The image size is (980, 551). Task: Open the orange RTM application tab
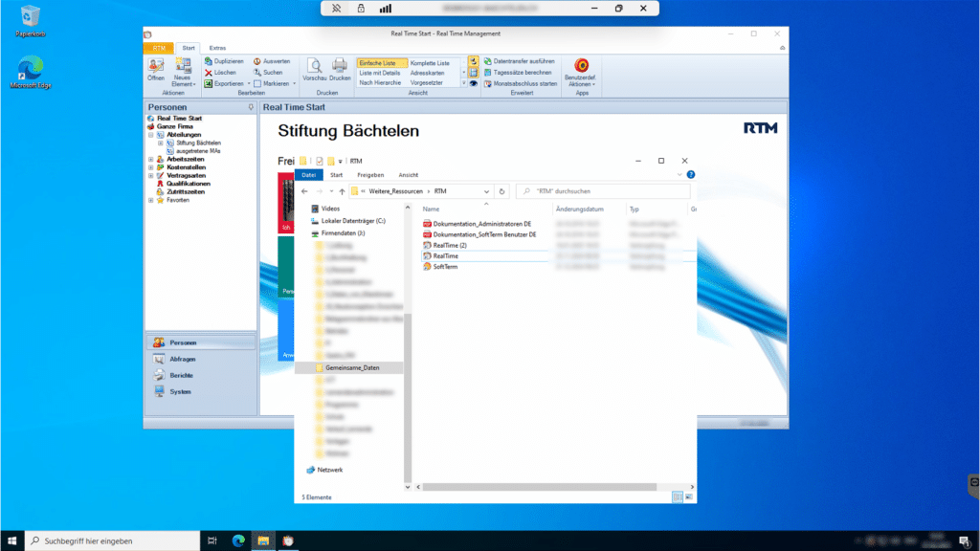click(159, 48)
